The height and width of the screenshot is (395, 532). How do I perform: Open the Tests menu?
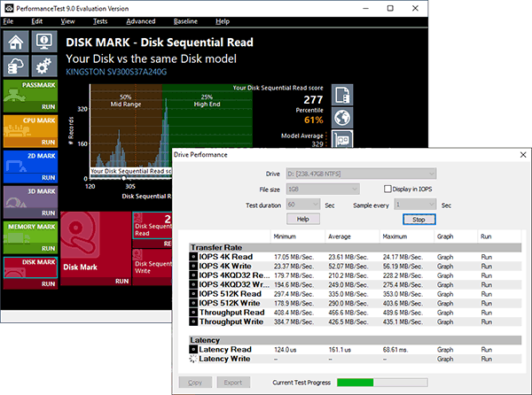click(100, 21)
